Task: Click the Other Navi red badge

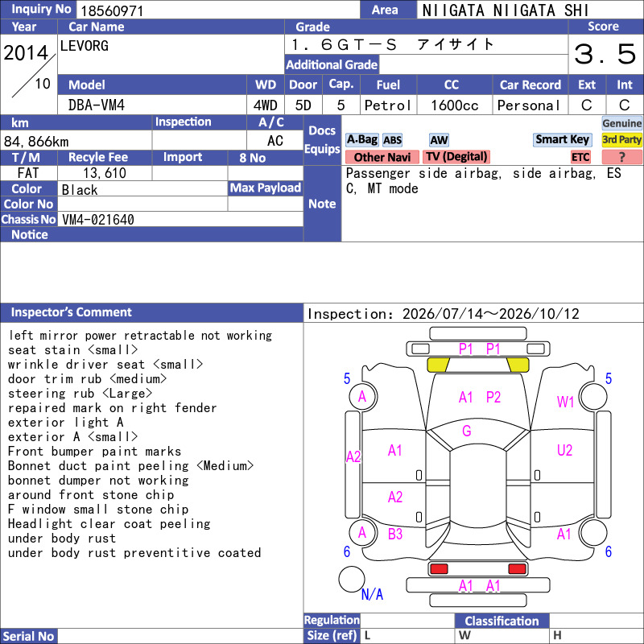Action: click(x=382, y=157)
